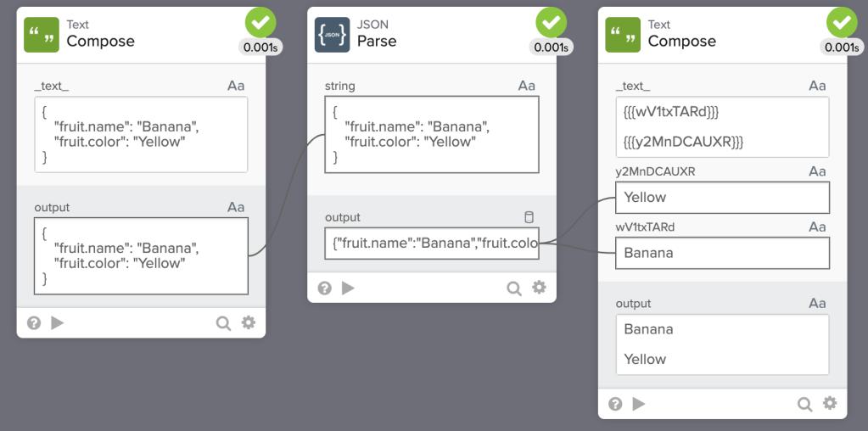Click the wV1txTARd field containing Banana
Screen dimensions: 868x431
pyautogui.click(x=722, y=253)
